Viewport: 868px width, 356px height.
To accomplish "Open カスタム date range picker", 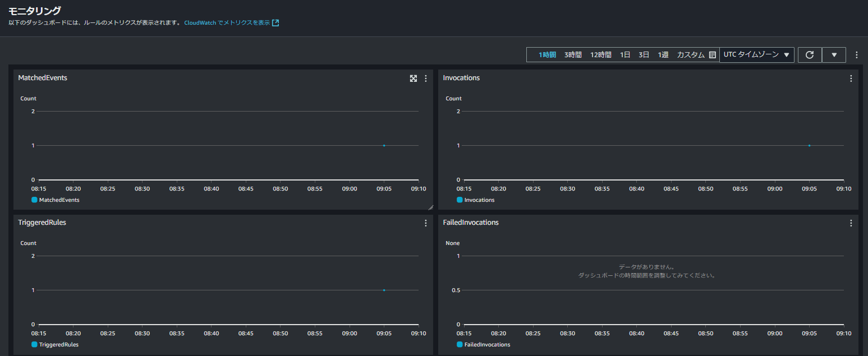I will pyautogui.click(x=690, y=54).
